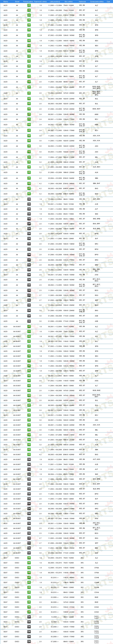
Task: Click petrol icon in Seat Exeo ALZ 3R2 row
Action: point(29,558)
